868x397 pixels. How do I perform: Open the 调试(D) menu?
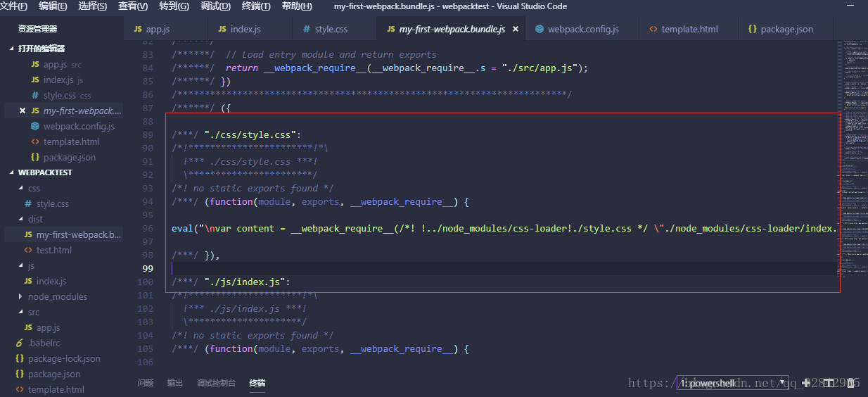click(x=215, y=6)
